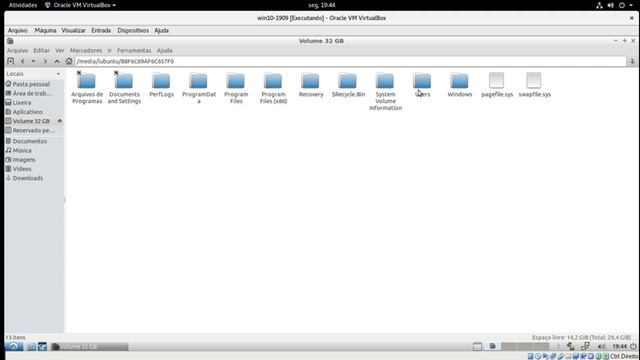
Task: Open Vídeos bookmark in the sidebar
Action: (x=22, y=169)
